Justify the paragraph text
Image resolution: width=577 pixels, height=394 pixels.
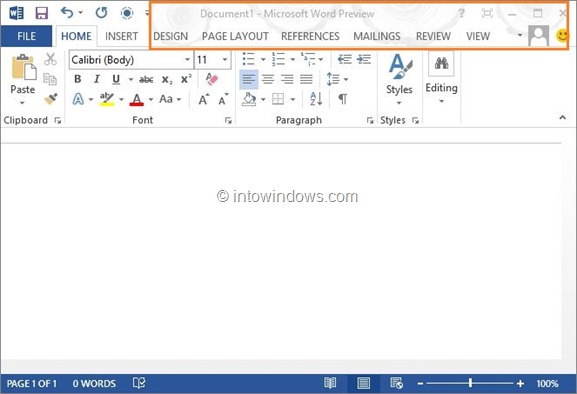(306, 79)
